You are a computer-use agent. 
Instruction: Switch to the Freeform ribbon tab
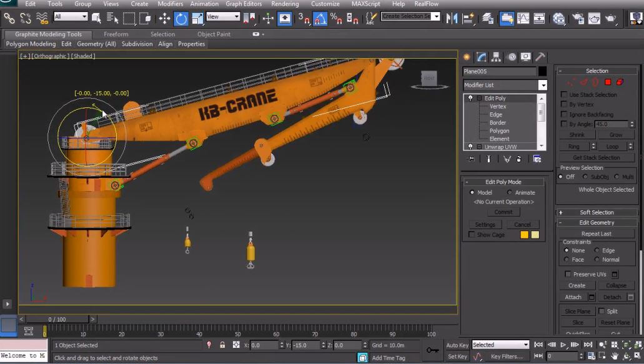116,34
